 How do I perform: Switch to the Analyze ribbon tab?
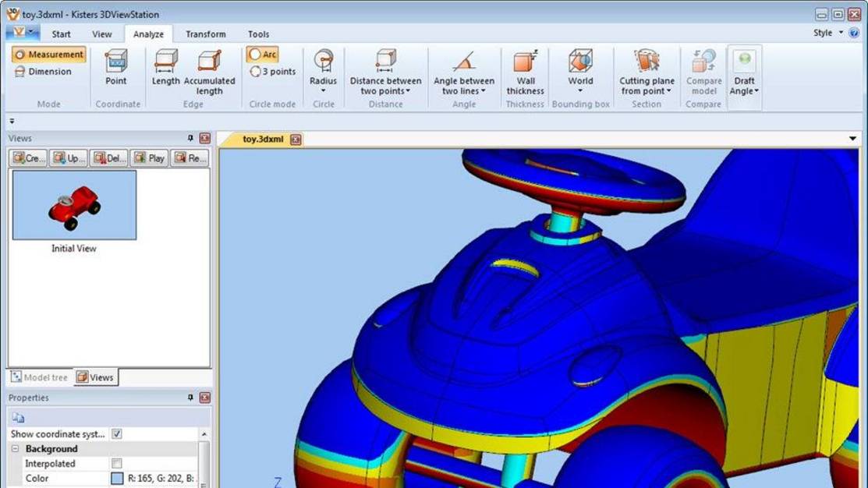click(148, 34)
